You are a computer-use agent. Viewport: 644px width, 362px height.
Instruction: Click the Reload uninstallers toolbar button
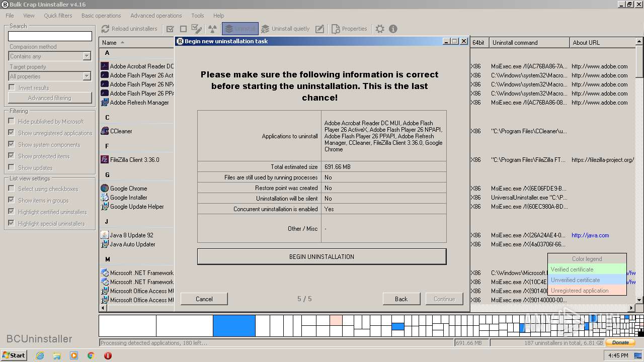coord(129,29)
